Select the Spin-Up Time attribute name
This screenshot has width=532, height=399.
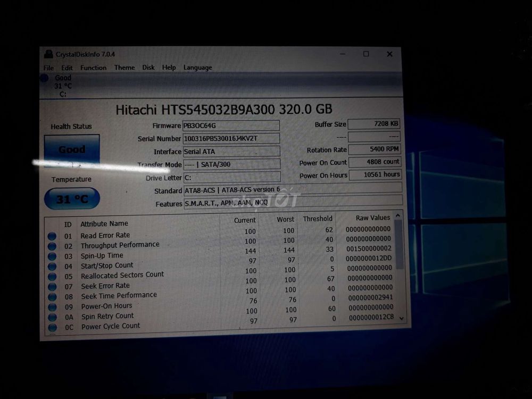coord(102,255)
